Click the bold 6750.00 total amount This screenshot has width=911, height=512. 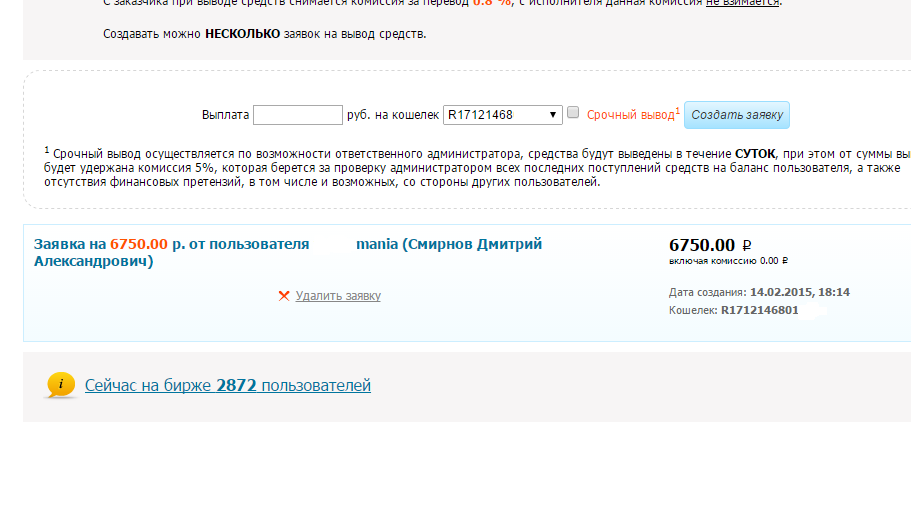pyautogui.click(x=702, y=245)
